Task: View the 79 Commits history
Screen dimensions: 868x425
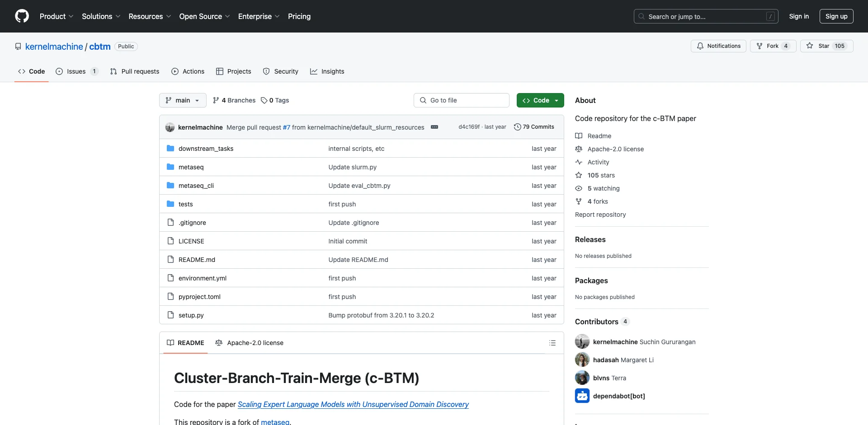Action: 534,127
